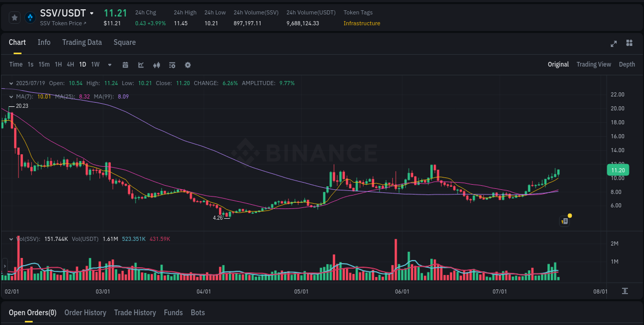
Task: Open the indicators icon on chart toolbar
Action: 157,65
